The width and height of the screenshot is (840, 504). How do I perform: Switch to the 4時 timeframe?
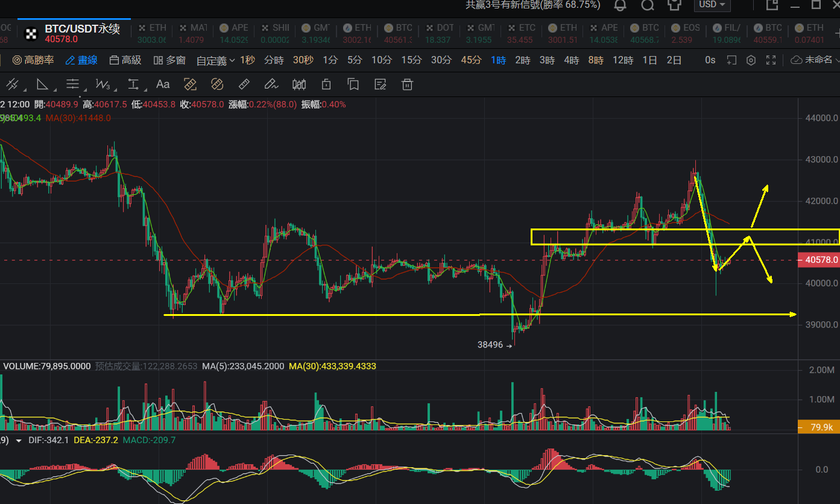(571, 60)
